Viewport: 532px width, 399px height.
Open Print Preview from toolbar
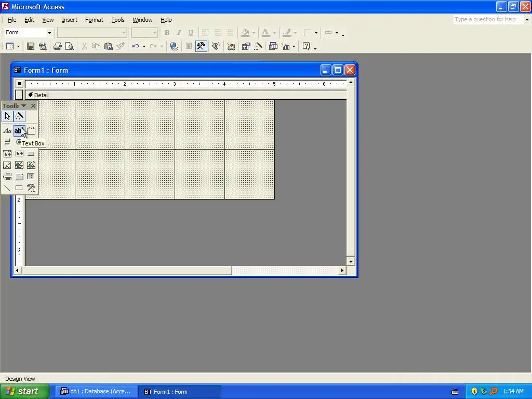click(70, 46)
